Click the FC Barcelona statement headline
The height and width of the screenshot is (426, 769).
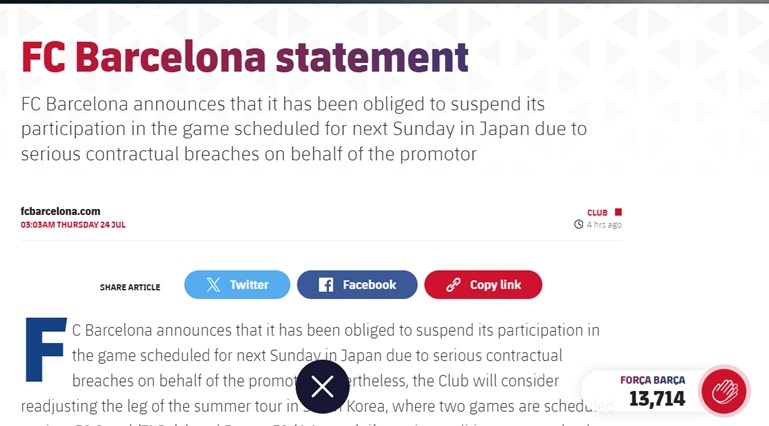[x=245, y=57]
